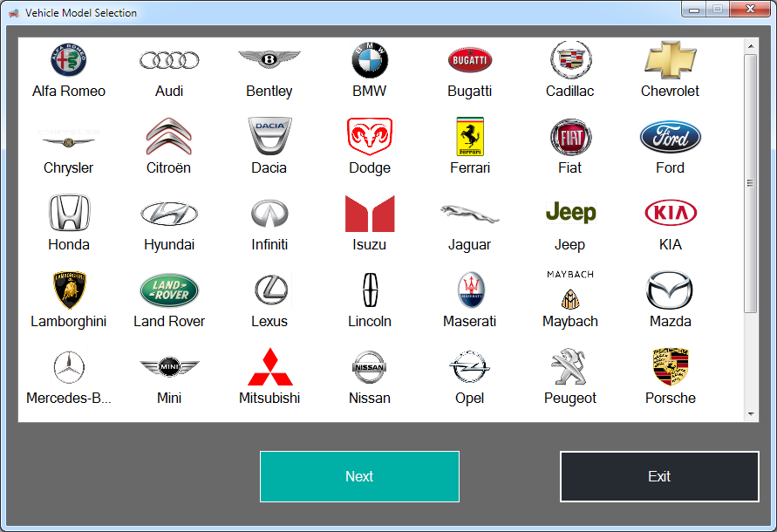Image resolution: width=777 pixels, height=532 pixels.
Task: Click the teal Next button
Action: (360, 476)
